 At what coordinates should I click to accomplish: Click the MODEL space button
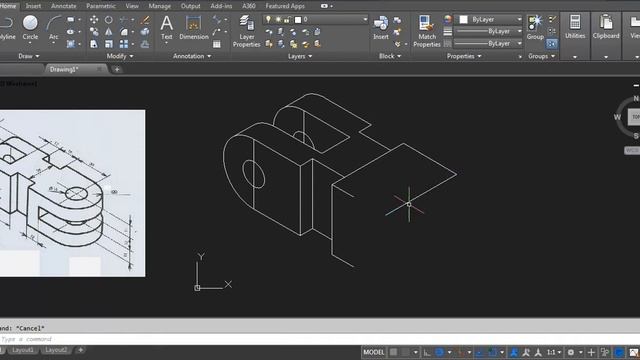pyautogui.click(x=374, y=352)
